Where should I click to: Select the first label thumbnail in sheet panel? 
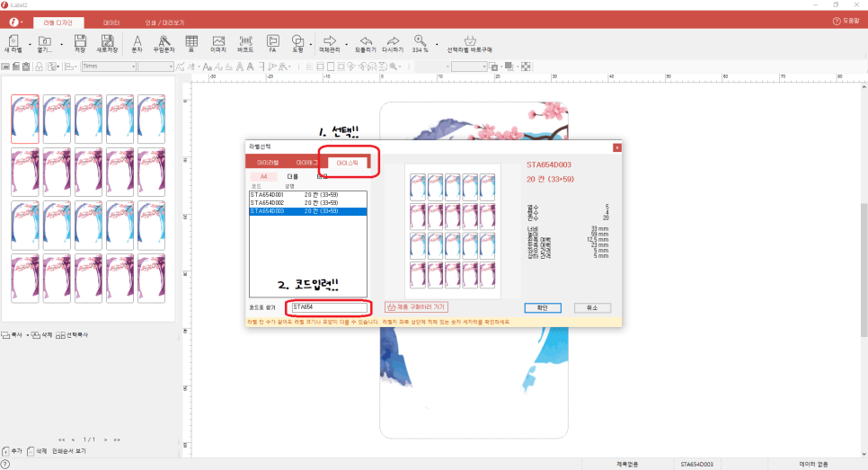(25, 119)
